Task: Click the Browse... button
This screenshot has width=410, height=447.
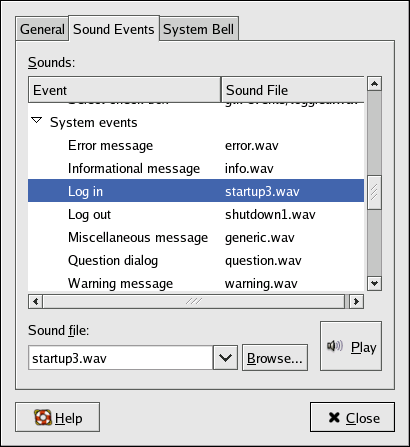Action: 275,358
